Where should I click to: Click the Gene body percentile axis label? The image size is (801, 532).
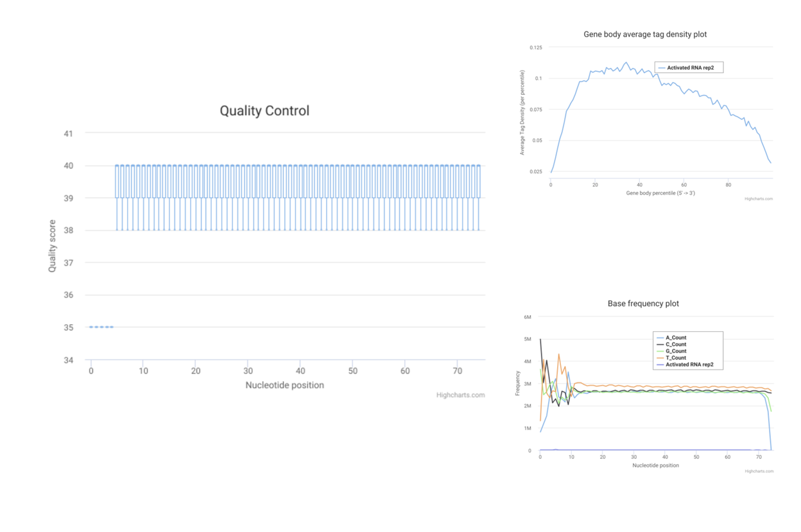(660, 193)
